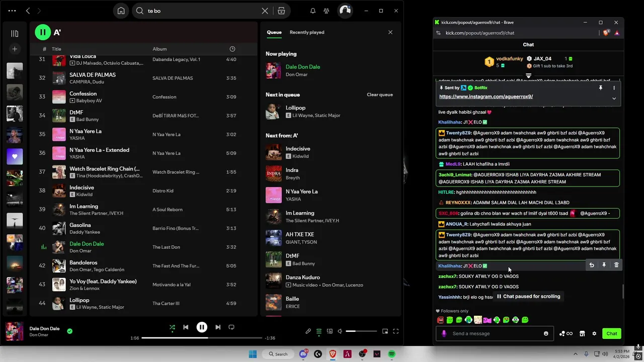
Task: Delete the hovered chat message with the trash icon
Action: pyautogui.click(x=616, y=265)
